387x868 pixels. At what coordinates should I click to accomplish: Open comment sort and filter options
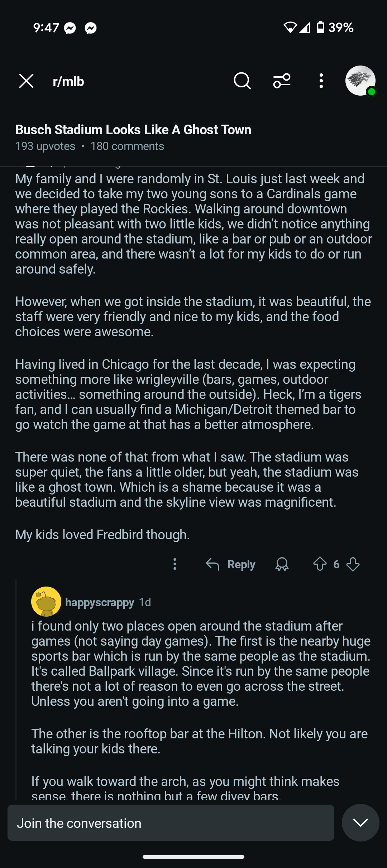282,81
